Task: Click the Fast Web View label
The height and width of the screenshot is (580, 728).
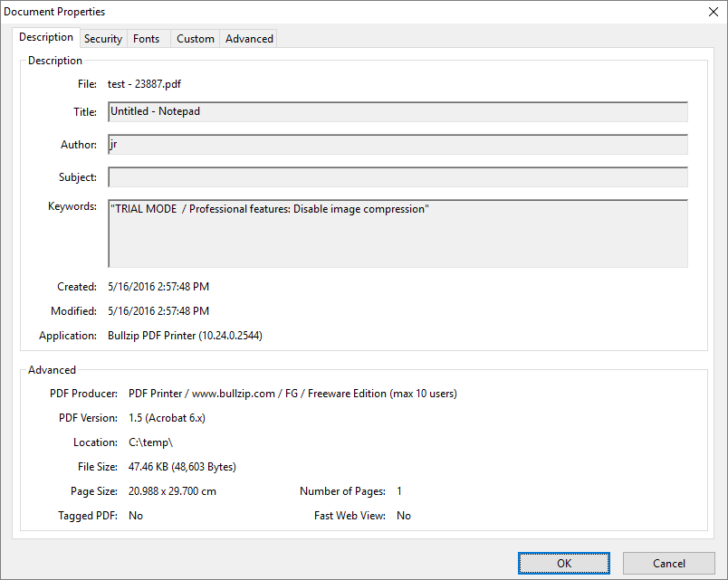Action: point(350,516)
